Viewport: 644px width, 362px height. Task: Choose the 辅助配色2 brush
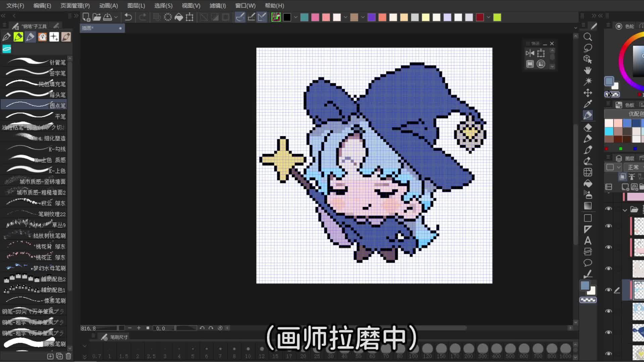34,279
